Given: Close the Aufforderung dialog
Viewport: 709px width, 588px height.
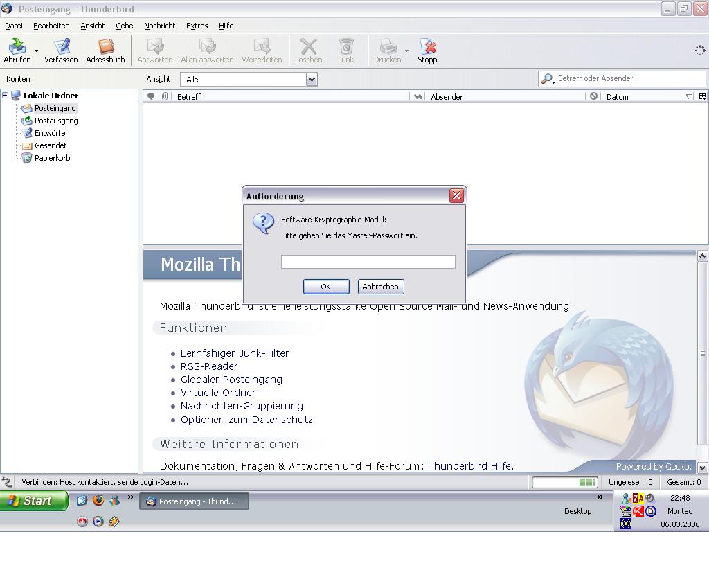Looking at the screenshot, I should click(456, 196).
